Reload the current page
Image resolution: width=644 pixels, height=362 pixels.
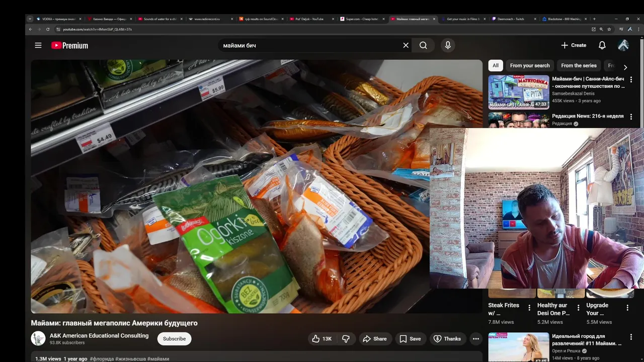click(x=48, y=29)
